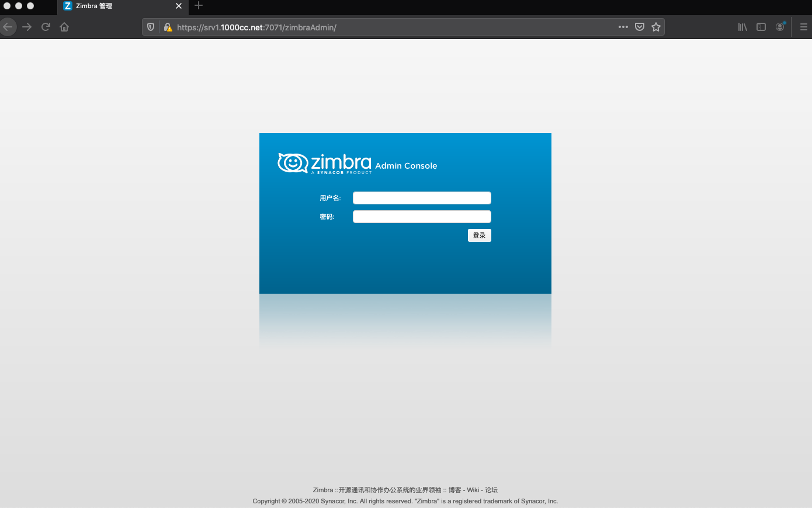The width and height of the screenshot is (812, 508).
Task: Click the Zimbra favicon in the tab
Action: [x=68, y=6]
